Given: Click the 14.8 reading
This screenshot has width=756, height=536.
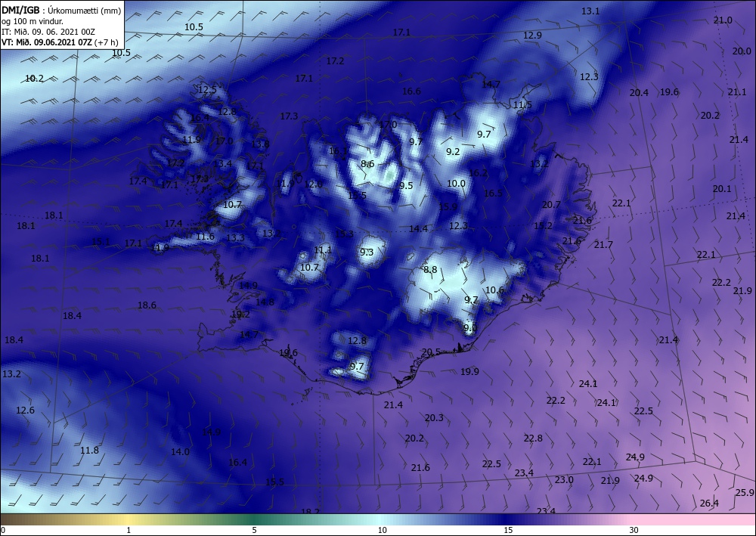Looking at the screenshot, I should coord(265,302).
